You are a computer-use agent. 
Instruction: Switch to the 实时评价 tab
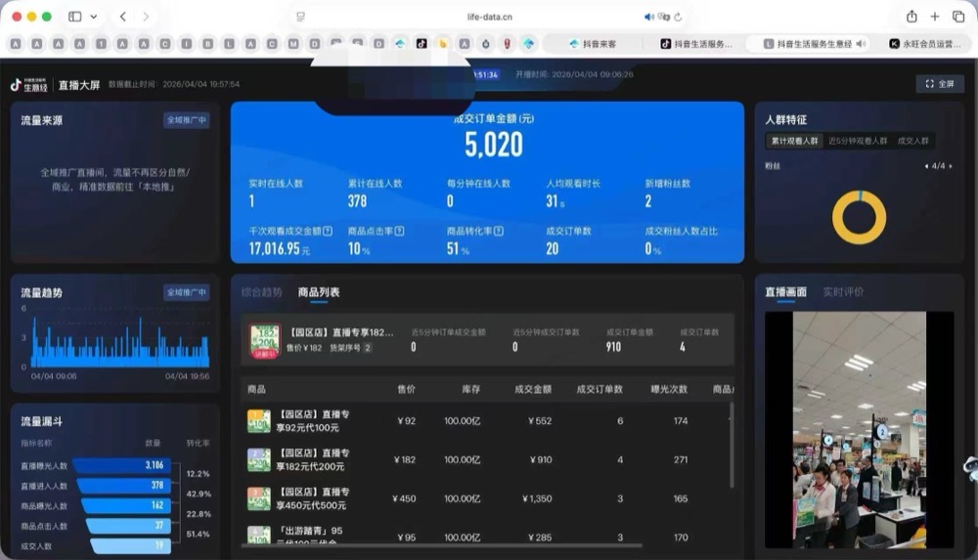point(843,292)
